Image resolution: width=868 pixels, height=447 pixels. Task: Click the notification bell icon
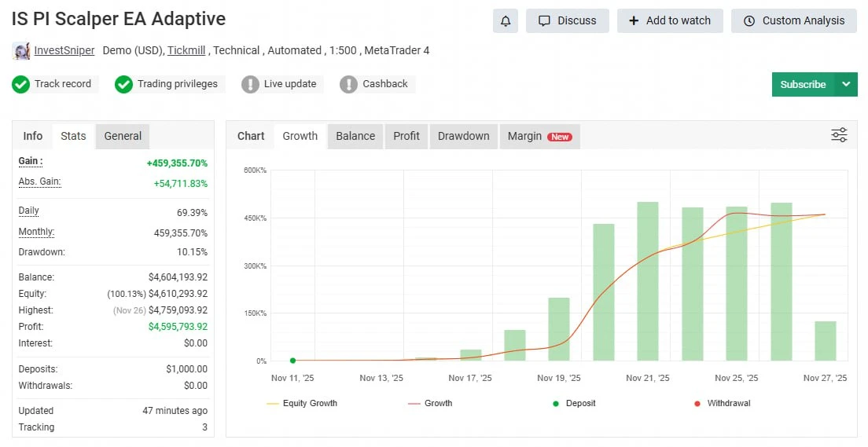(506, 21)
